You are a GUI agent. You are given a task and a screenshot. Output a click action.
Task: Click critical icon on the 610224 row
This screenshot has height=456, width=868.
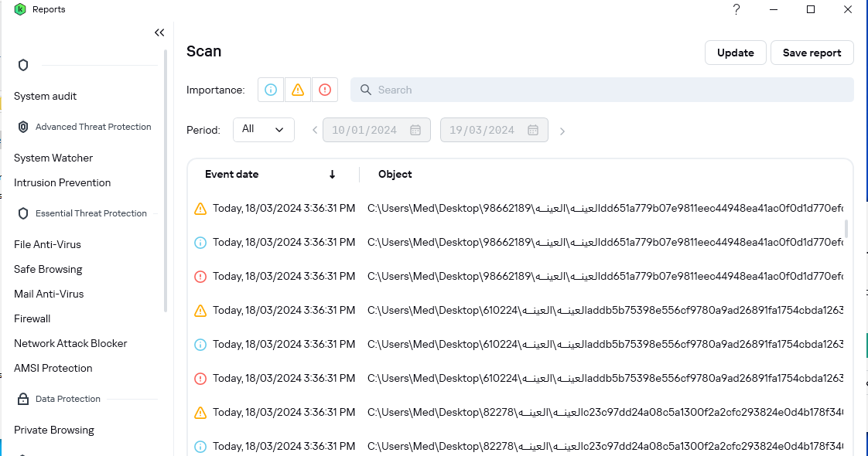point(200,379)
